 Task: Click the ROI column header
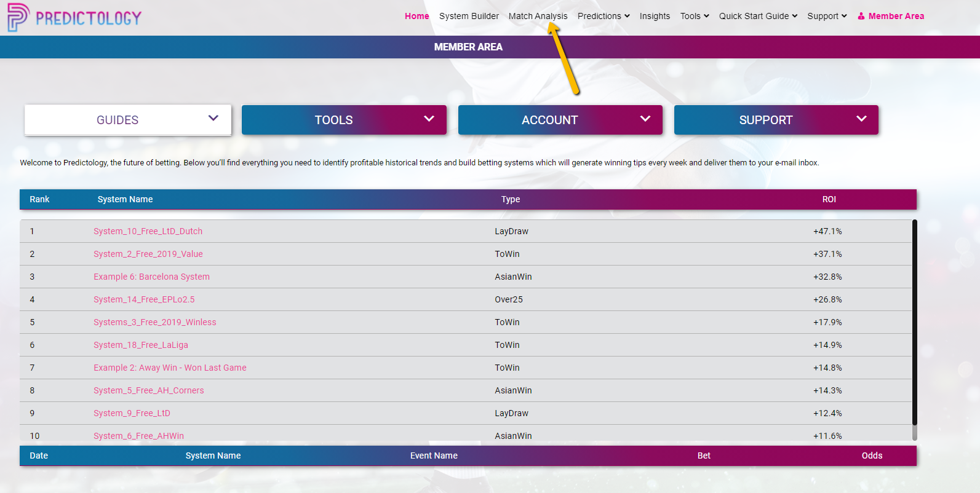coord(829,199)
